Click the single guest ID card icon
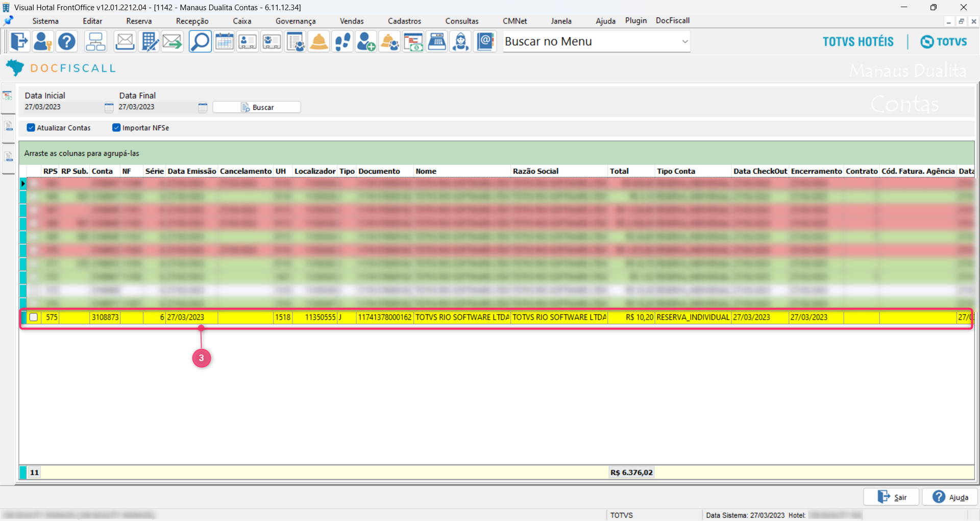This screenshot has width=980, height=521. point(248,41)
